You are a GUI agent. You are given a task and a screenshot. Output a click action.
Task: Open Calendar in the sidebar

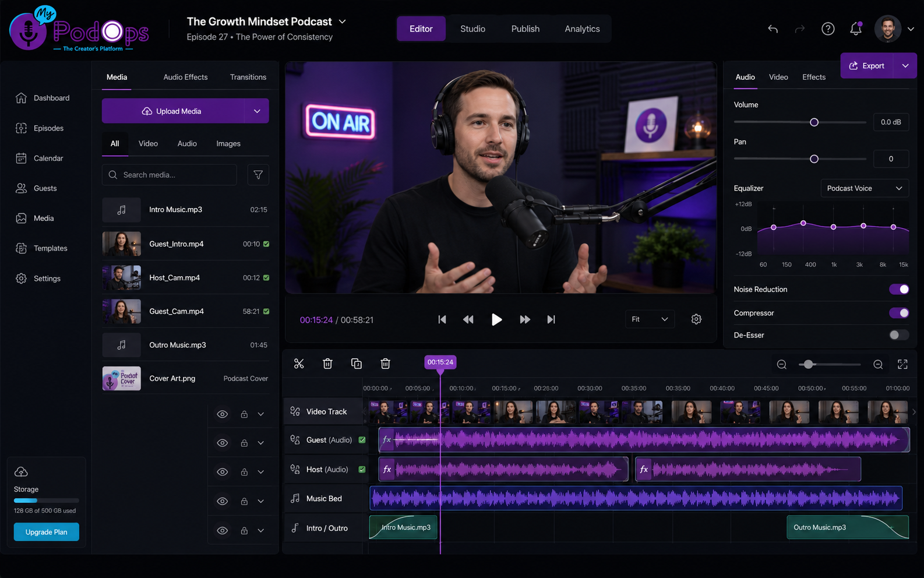pos(40,158)
